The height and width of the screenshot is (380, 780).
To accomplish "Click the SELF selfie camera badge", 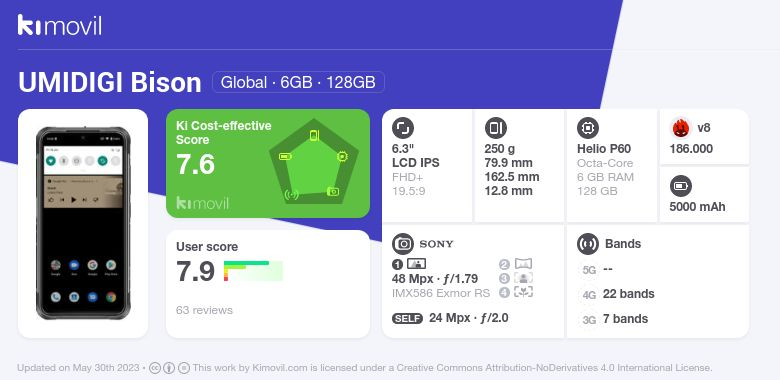I will coord(407,318).
